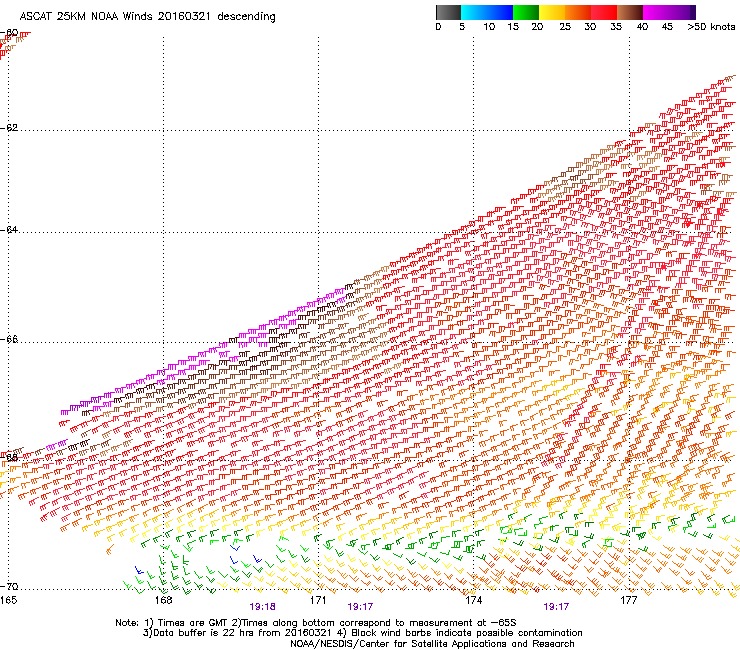This screenshot has width=740, height=650.
Task: Pick the brown 35–40 knots legend segment
Action: (x=630, y=12)
